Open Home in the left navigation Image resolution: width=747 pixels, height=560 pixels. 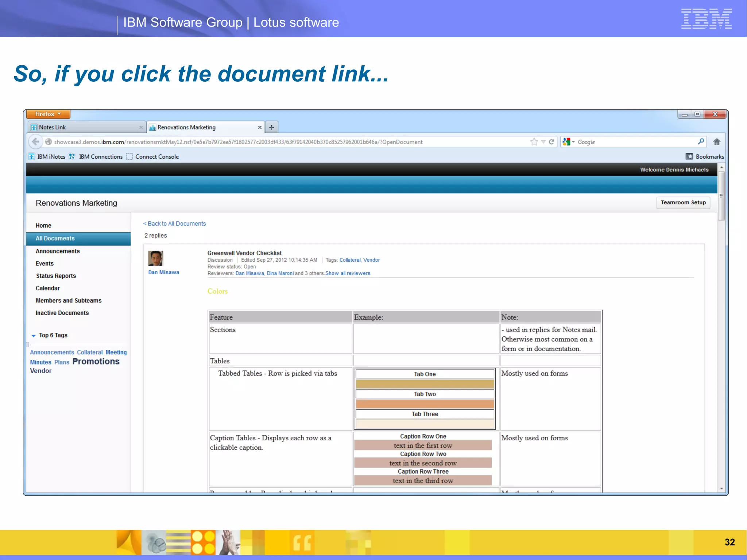pyautogui.click(x=43, y=225)
